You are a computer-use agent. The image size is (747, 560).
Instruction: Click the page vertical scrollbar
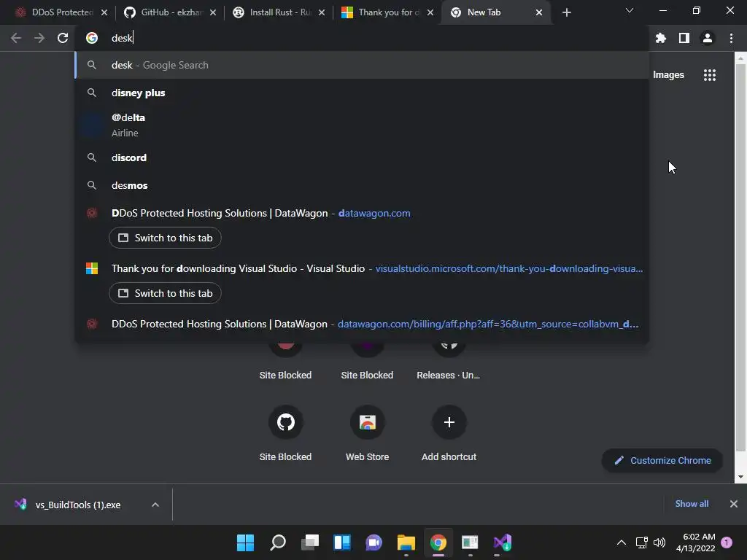click(740, 257)
